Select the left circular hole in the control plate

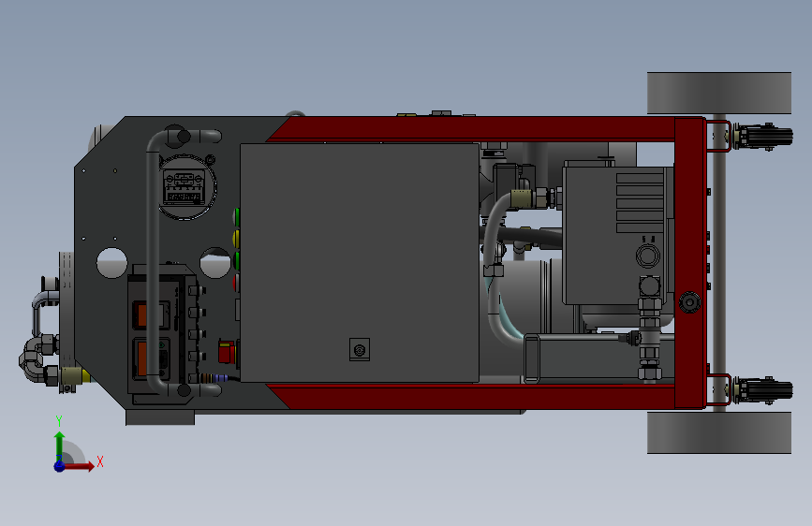tap(111, 263)
